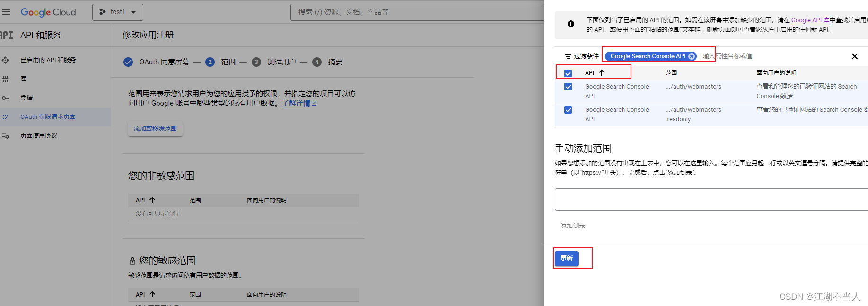Open the hamburger navigation menu
The height and width of the screenshot is (306, 868).
coord(6,12)
